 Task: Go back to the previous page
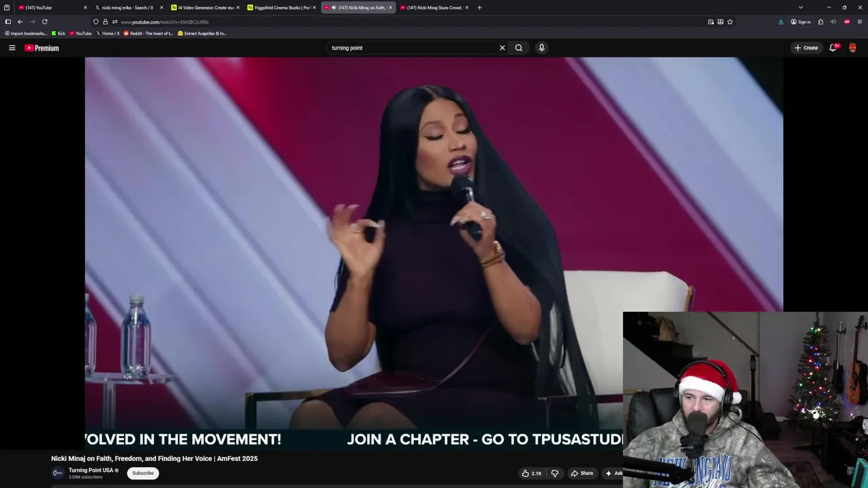click(20, 22)
